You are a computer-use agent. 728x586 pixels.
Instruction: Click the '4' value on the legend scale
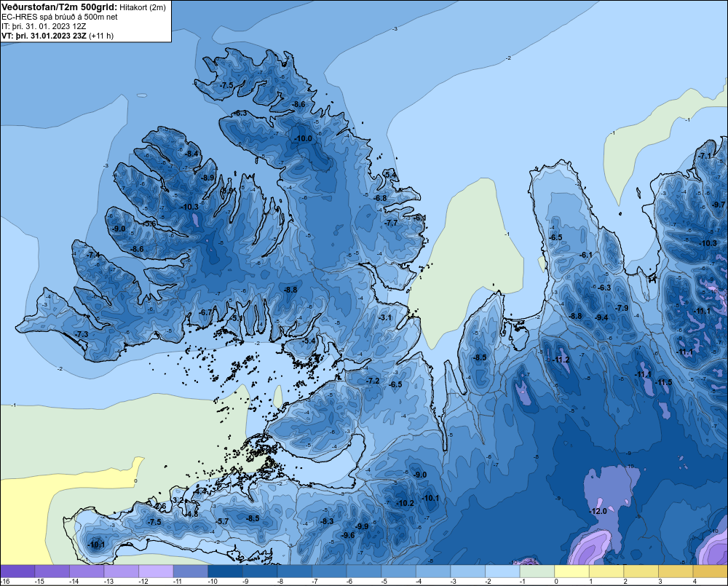[x=695, y=582]
